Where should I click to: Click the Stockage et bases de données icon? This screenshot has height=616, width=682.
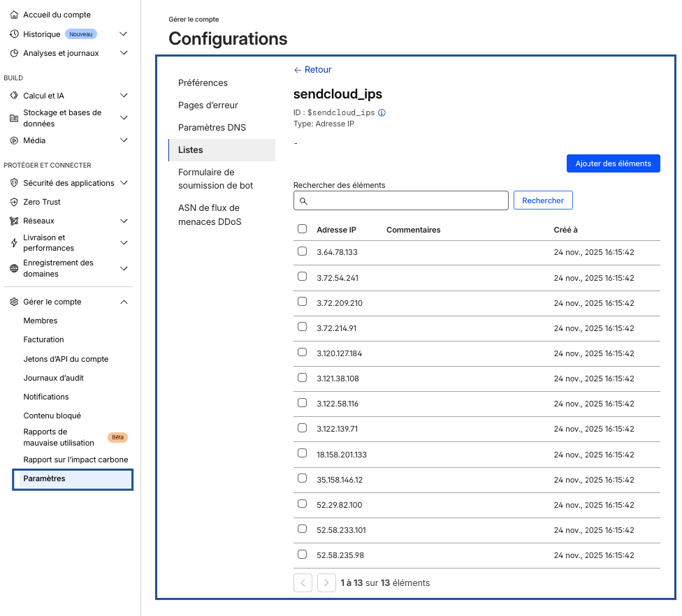(x=14, y=118)
